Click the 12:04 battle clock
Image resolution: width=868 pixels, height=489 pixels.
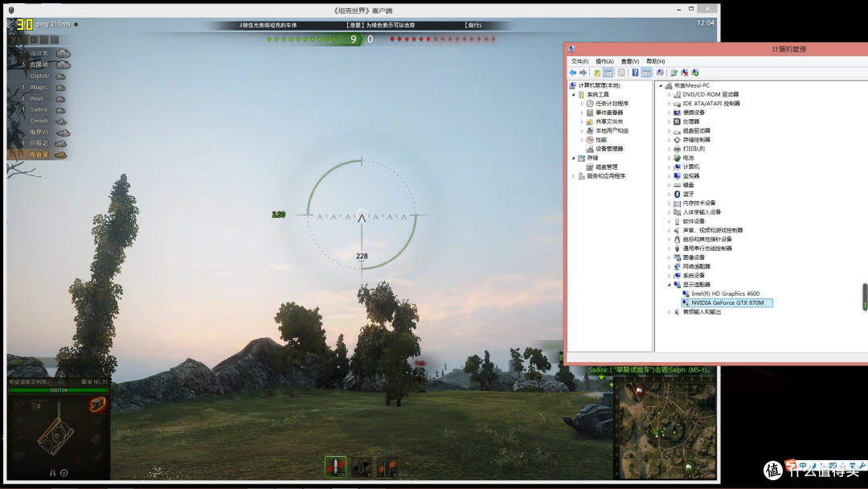point(706,23)
